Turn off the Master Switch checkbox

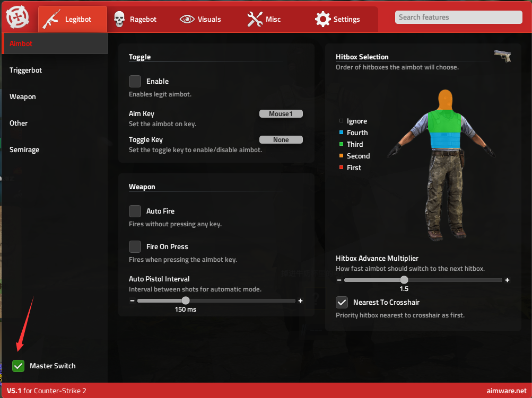click(19, 366)
